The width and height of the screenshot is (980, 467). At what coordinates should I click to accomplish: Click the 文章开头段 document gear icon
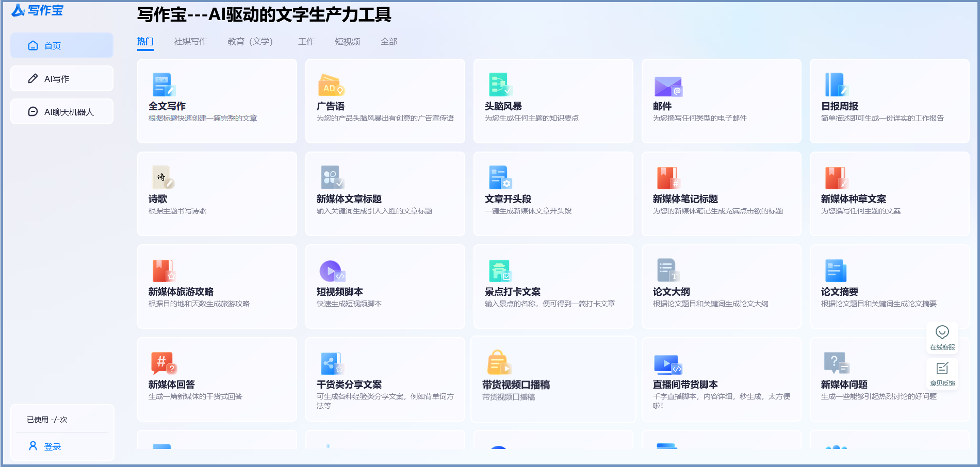[x=500, y=177]
